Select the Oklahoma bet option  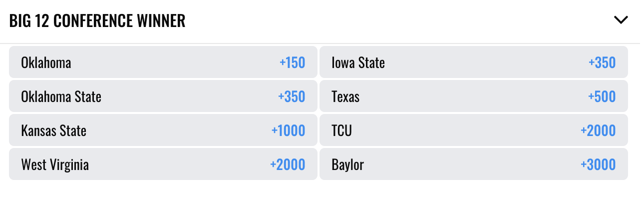pyautogui.click(x=163, y=62)
